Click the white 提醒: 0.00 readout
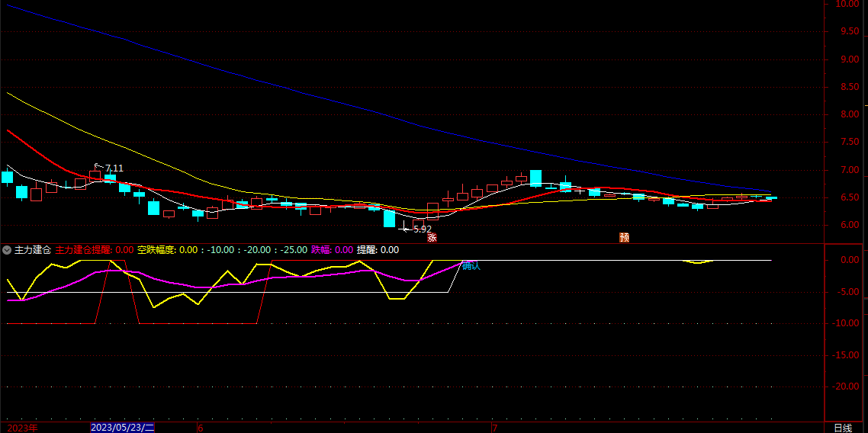Screen dimensions: 868x433 point(378,250)
